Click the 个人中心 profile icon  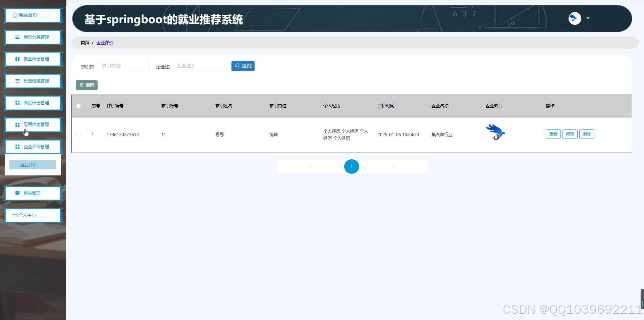point(15,215)
